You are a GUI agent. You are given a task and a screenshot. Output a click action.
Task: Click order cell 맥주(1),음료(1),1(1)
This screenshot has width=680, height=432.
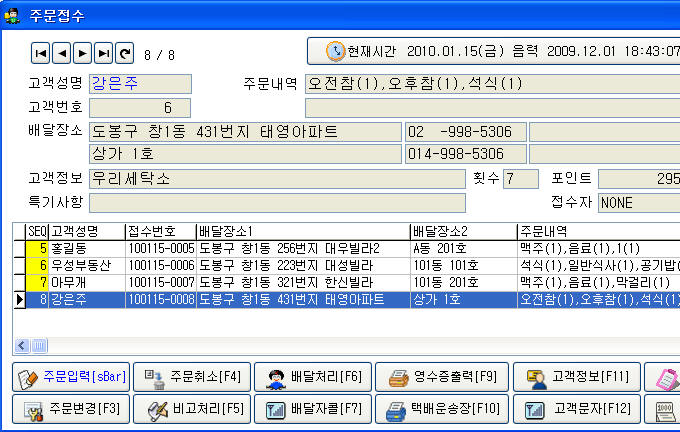point(598,249)
